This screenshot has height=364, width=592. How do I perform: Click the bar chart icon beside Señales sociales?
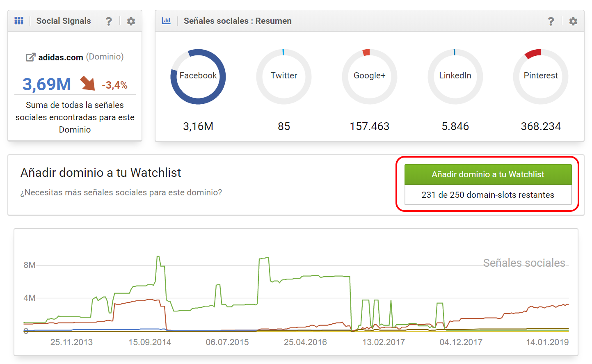click(166, 21)
